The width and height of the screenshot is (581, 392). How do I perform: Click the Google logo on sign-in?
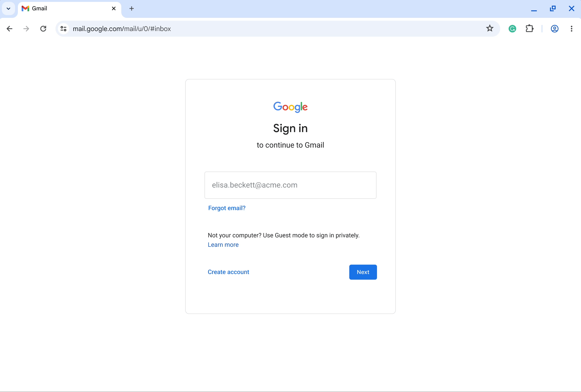(290, 107)
